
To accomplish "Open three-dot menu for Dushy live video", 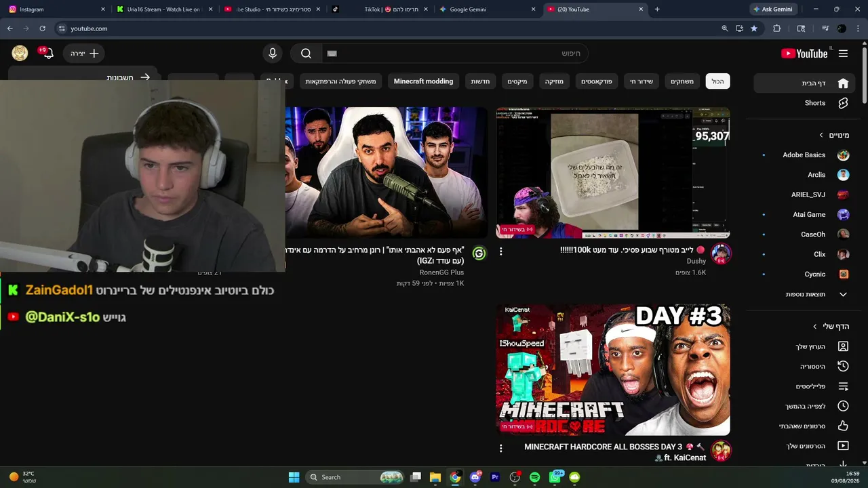I will pos(501,251).
